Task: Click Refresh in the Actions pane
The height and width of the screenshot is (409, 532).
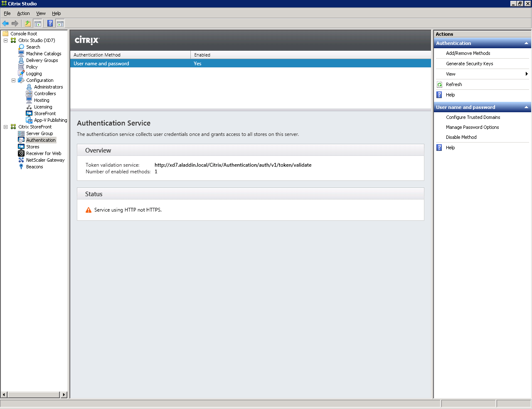Action: pyautogui.click(x=454, y=84)
